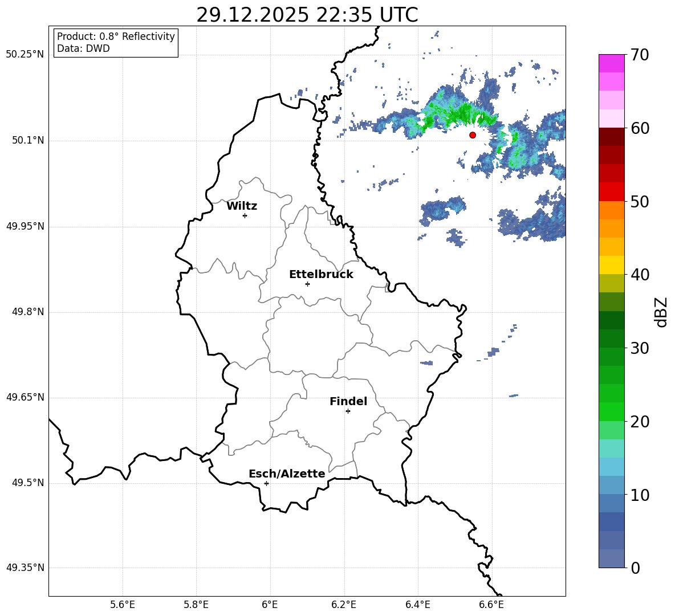The height and width of the screenshot is (616, 675).
Task: Click the Wiltz station cross marker
Action: point(245,215)
